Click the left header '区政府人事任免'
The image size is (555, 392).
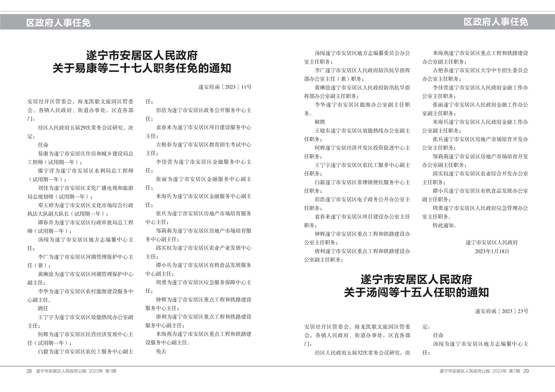pos(58,23)
